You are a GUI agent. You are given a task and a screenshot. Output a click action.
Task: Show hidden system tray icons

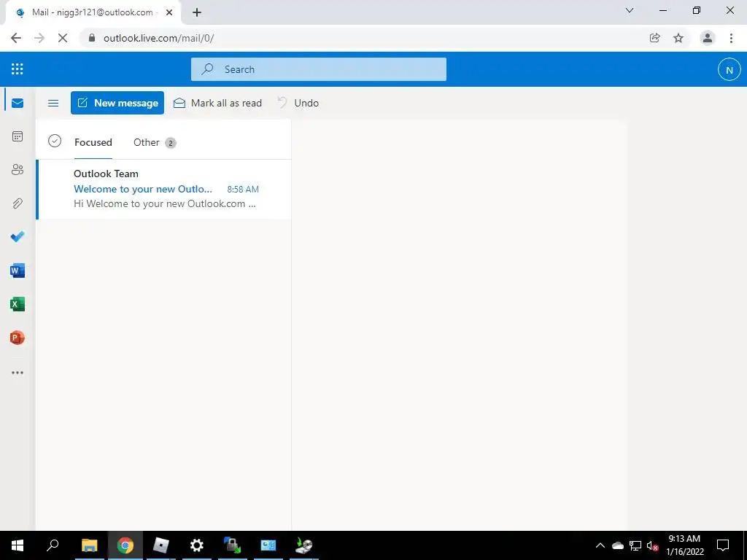point(600,545)
